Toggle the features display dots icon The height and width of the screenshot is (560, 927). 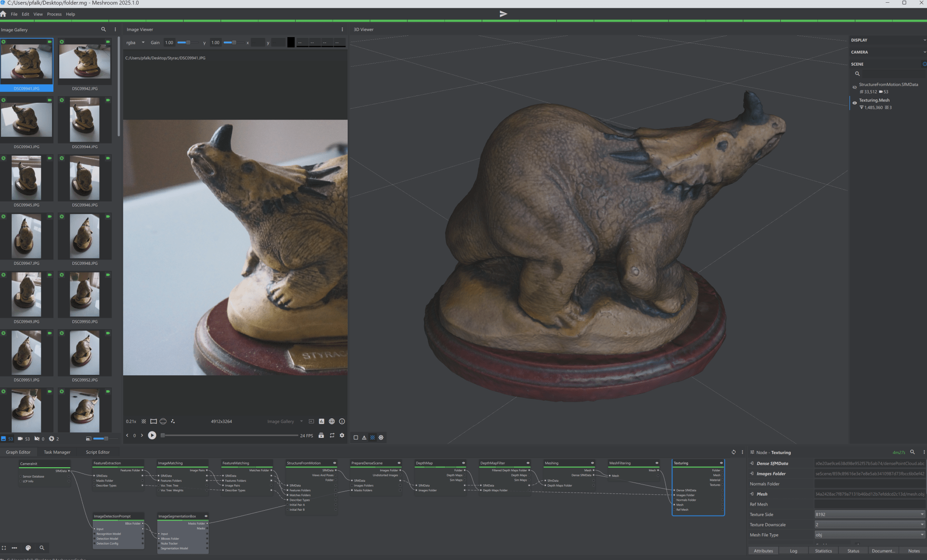[x=173, y=421]
